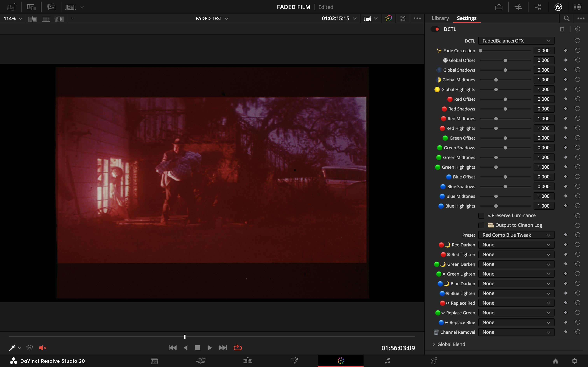Reset the Fade Correction parameter
This screenshot has height=367, width=588.
click(x=577, y=50)
